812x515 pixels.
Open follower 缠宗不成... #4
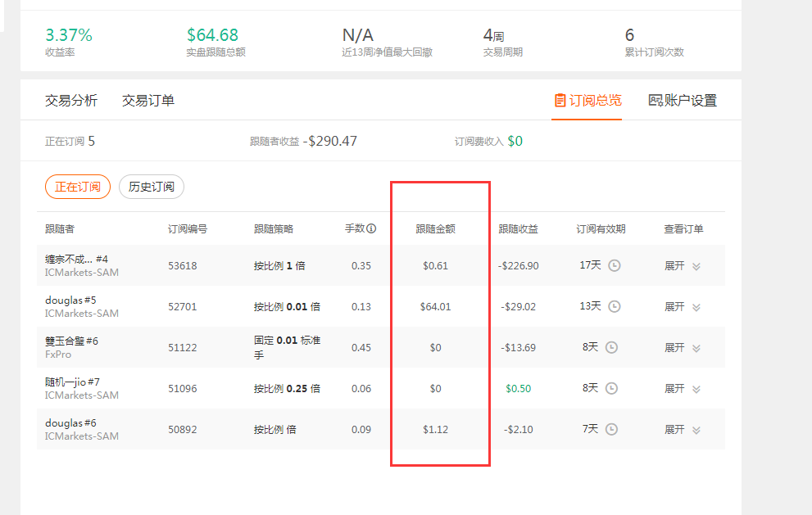click(77, 260)
